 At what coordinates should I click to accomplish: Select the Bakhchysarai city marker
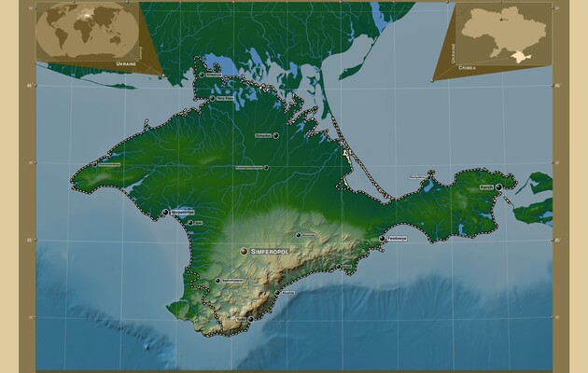(x=217, y=280)
